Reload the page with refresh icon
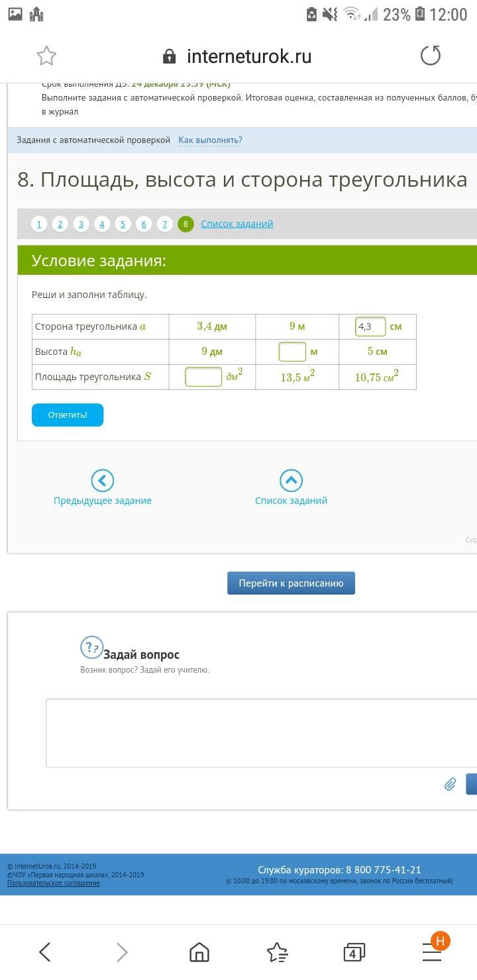The image size is (477, 980). (430, 56)
